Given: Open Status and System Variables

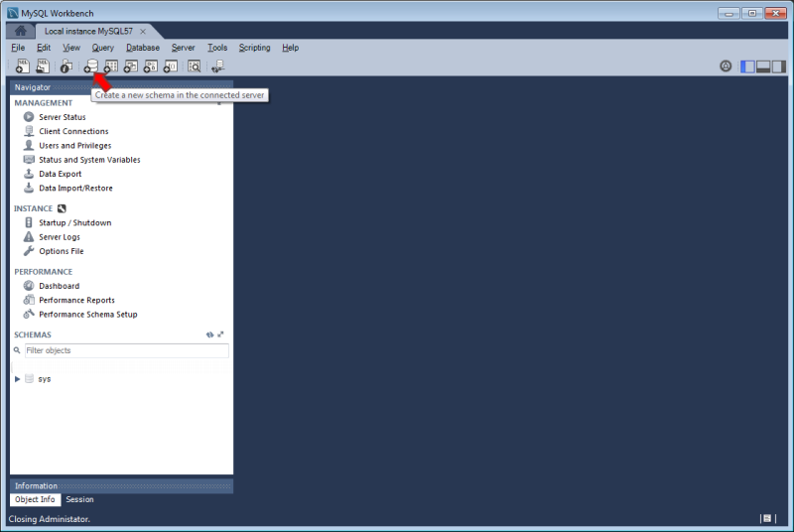Looking at the screenshot, I should [89, 160].
